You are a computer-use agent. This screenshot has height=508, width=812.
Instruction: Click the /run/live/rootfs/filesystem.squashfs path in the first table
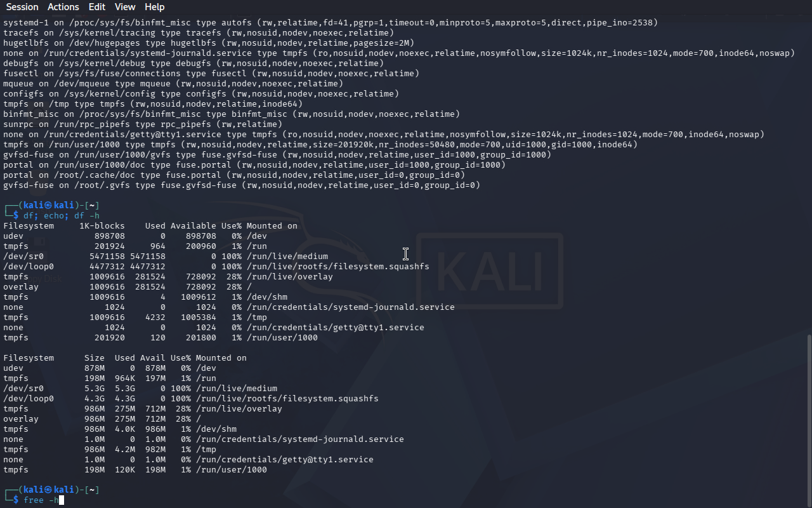[x=338, y=266]
